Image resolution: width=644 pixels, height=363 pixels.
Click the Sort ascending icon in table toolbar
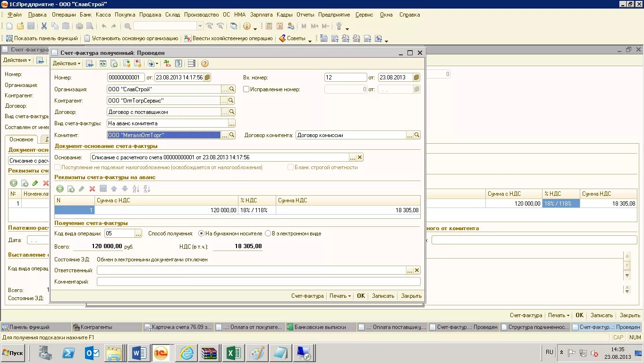coord(136,189)
